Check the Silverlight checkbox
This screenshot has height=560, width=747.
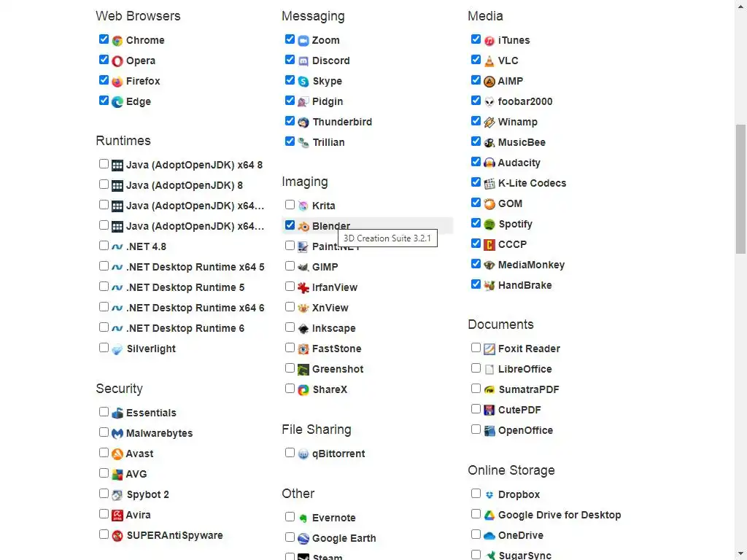tap(104, 348)
